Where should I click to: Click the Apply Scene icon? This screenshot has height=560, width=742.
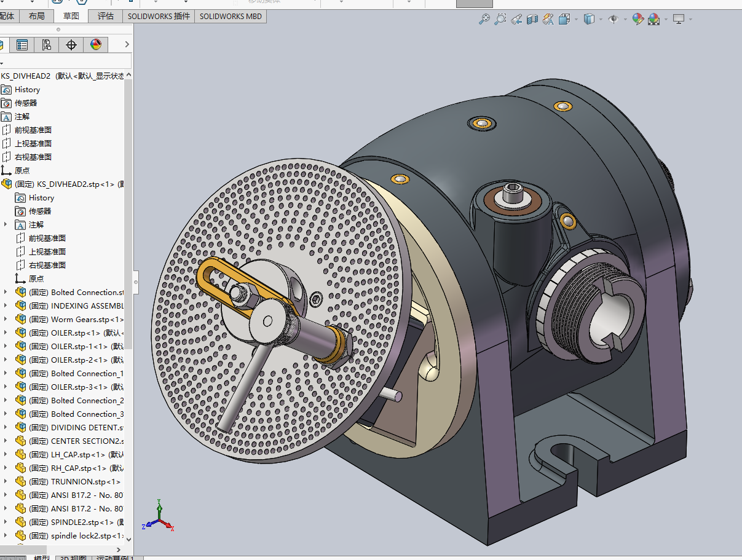653,20
